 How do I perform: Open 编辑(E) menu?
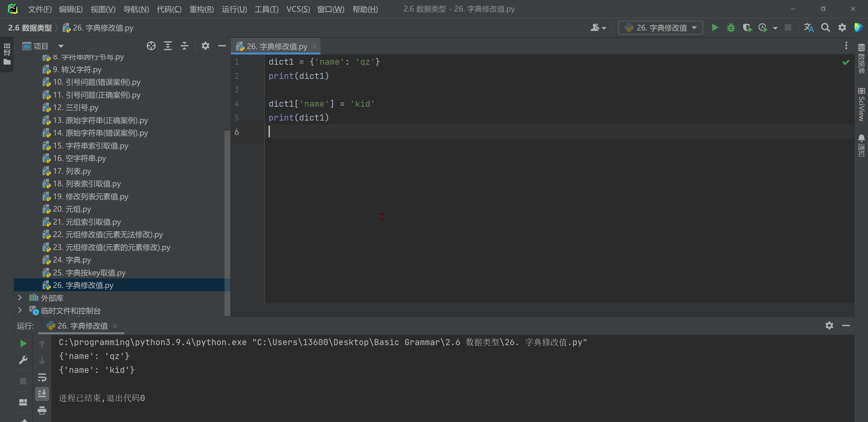(71, 9)
